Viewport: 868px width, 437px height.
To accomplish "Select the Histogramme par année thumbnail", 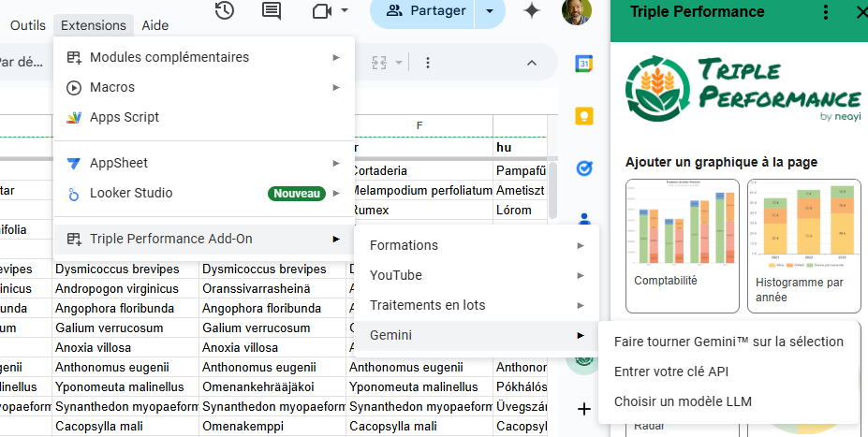I will tap(804, 245).
